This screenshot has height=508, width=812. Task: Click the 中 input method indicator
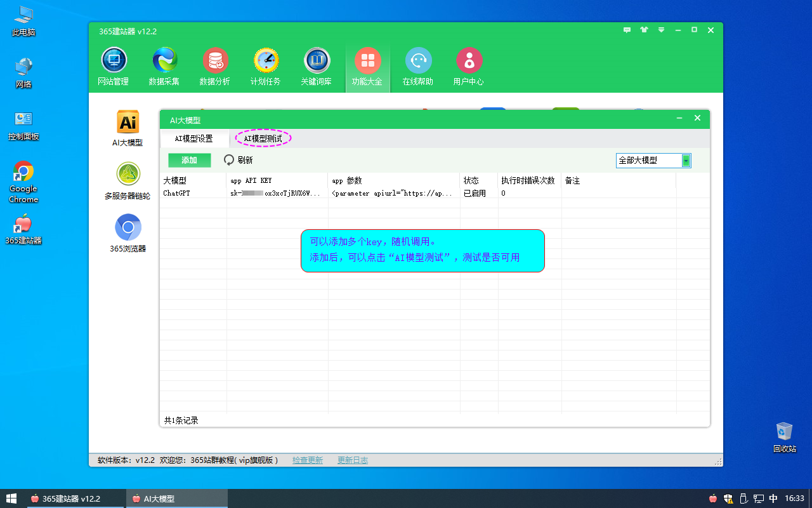(773, 498)
